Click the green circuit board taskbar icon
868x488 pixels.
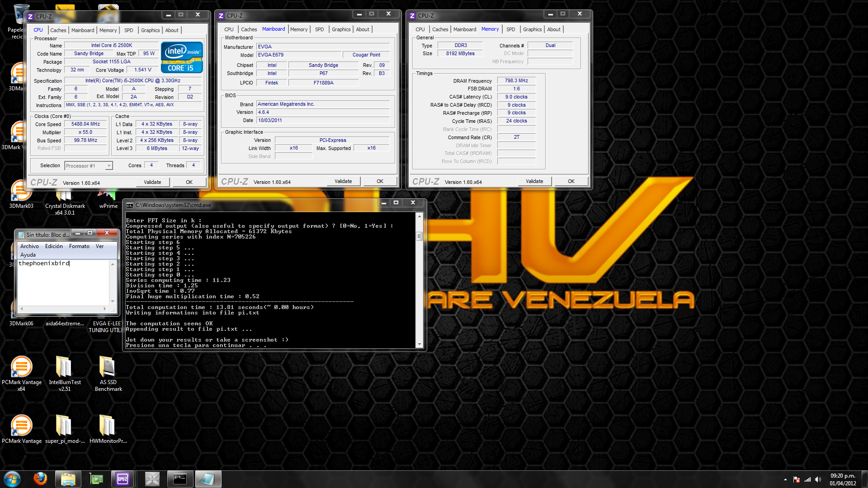point(96,479)
